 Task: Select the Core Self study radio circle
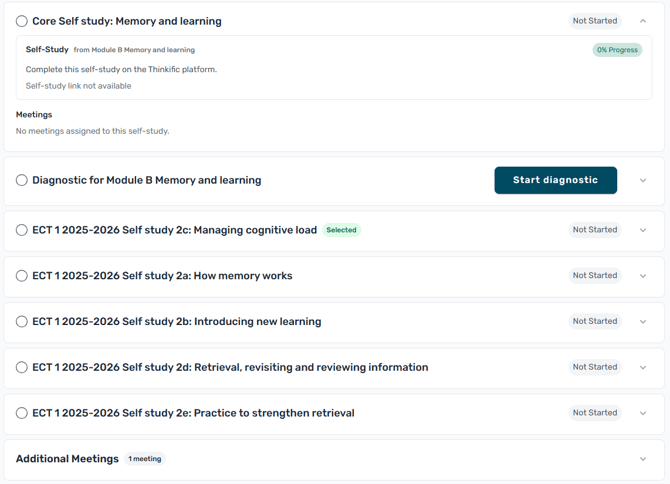22,21
